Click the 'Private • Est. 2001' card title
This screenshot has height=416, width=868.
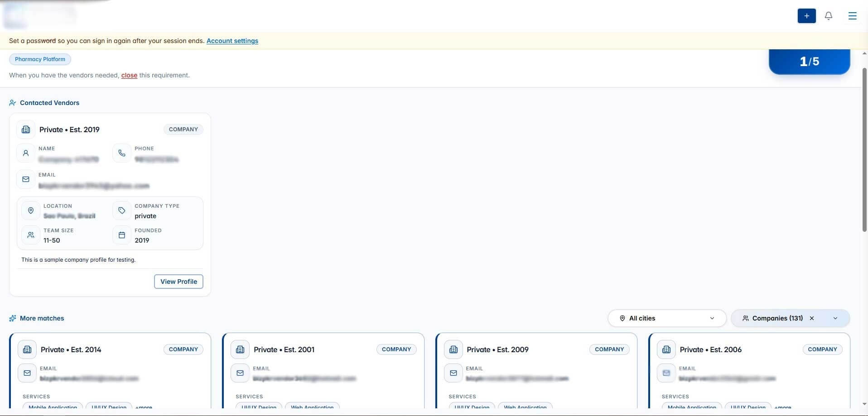click(284, 349)
